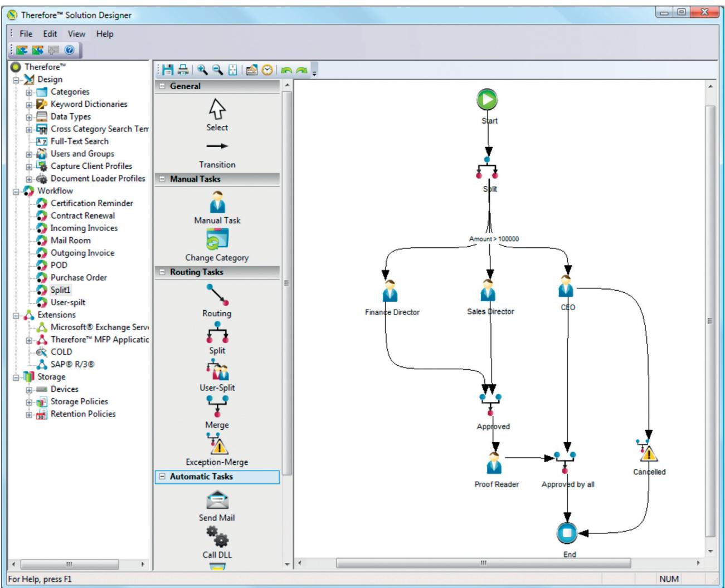The width and height of the screenshot is (725, 588).
Task: Click the down arrow of palette scrollbar
Action: (288, 563)
